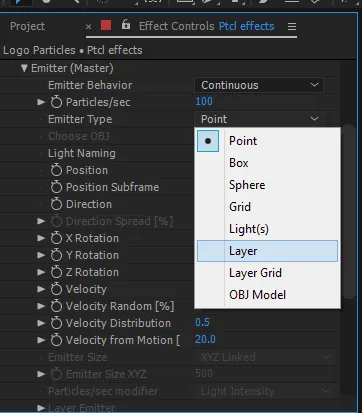Viewport: 362px width, 413px height.
Task: Expand the Velocity property
Action: tap(41, 289)
